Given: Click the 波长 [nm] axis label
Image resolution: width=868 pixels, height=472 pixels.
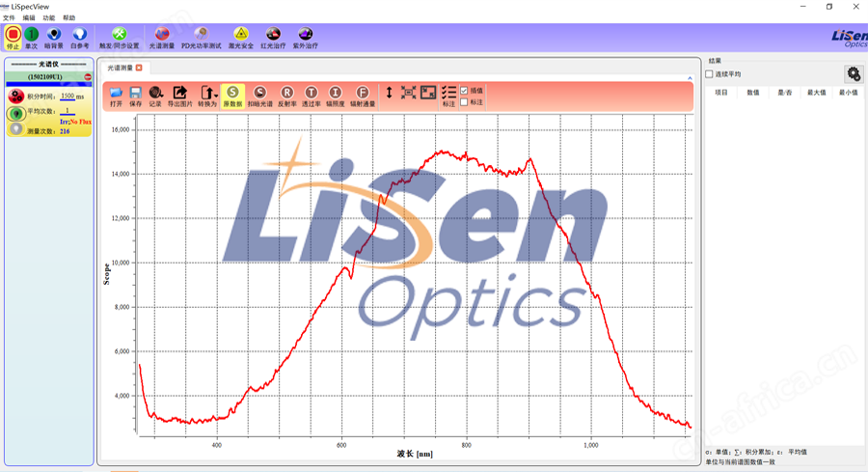Looking at the screenshot, I should [415, 454].
